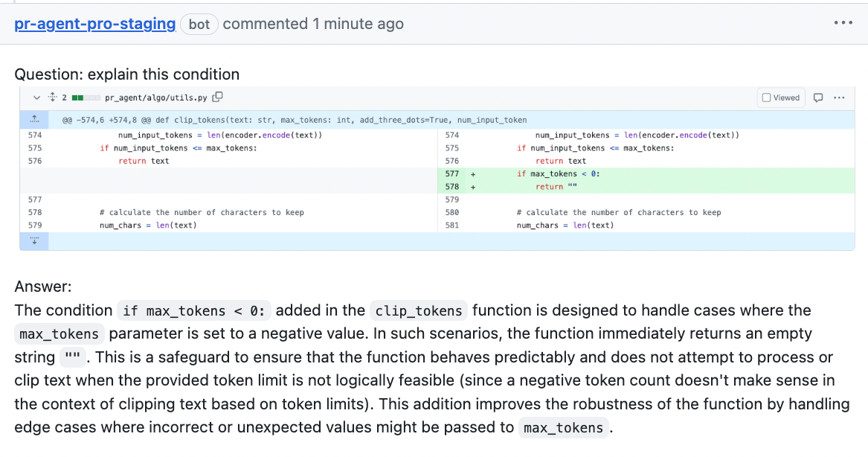
Task: Click old line number 574 in diff
Action: [x=34, y=135]
